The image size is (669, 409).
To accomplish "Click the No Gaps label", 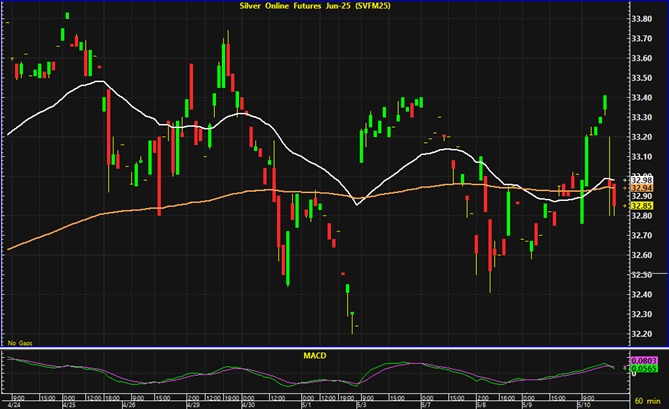I will [x=18, y=343].
